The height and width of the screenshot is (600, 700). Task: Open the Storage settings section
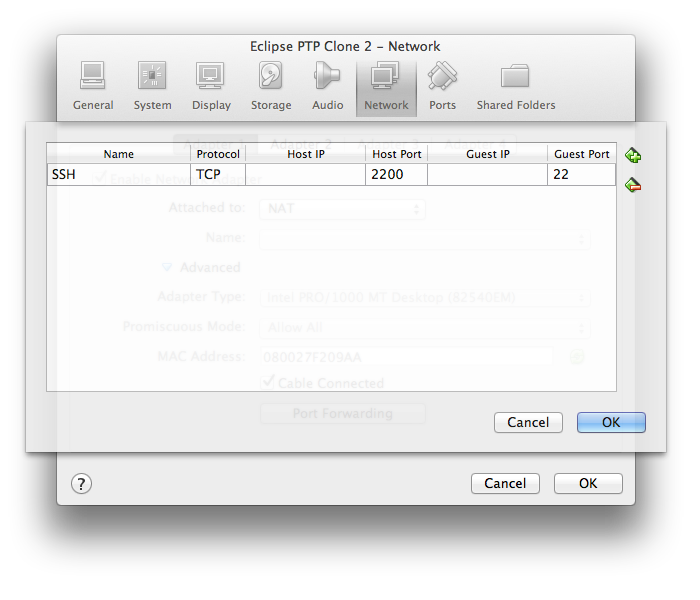click(x=271, y=86)
